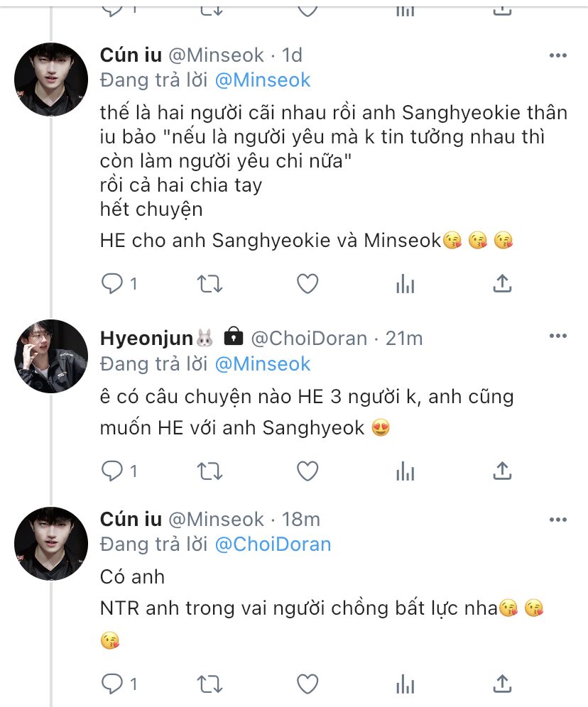This screenshot has height=707, width=588.
Task: Retweet Hyeonjun's tweet
Action: (x=209, y=471)
